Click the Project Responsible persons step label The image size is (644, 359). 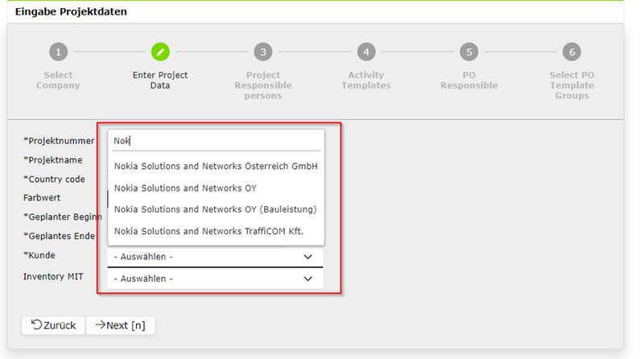(x=263, y=85)
